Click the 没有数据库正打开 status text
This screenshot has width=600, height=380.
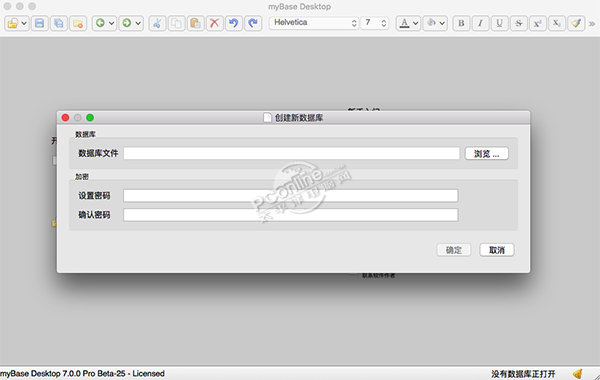coord(523,374)
